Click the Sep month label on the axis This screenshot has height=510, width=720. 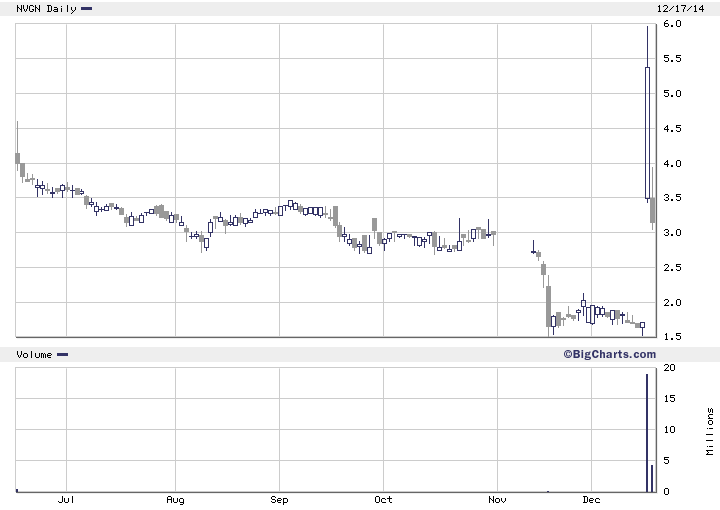pos(279,500)
